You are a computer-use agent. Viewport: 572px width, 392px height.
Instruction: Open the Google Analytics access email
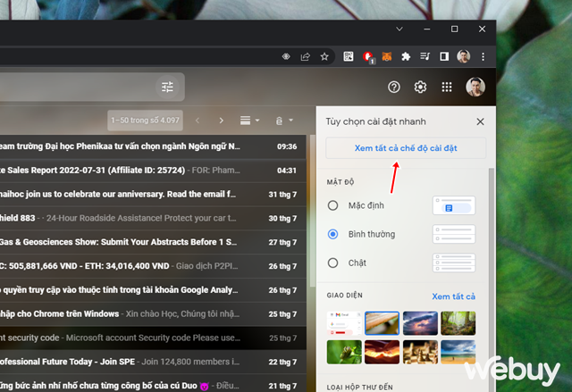[x=153, y=290]
